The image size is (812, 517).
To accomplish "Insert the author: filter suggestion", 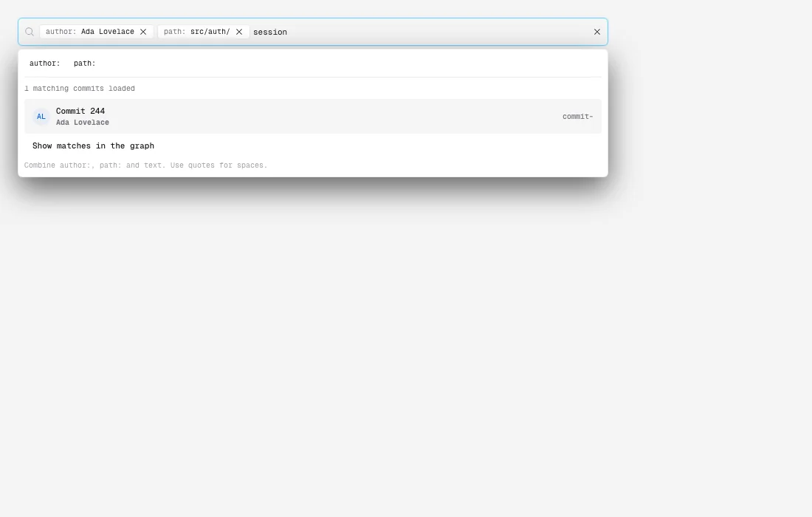I will 44,64.
